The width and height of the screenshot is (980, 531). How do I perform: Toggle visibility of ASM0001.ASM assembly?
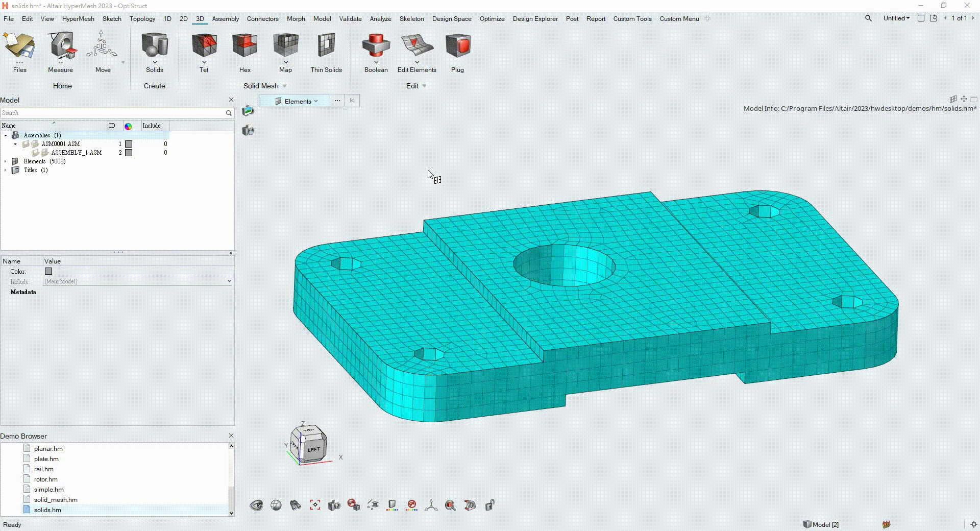26,144
